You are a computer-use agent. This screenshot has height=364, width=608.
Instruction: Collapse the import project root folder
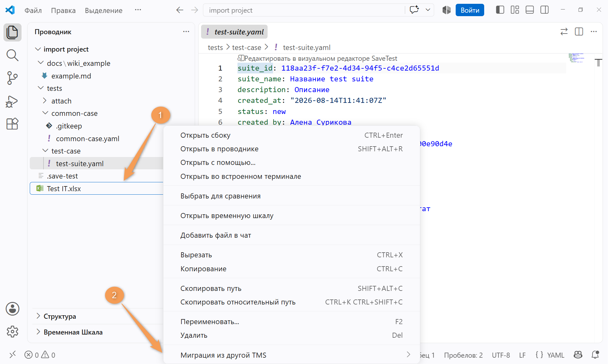click(x=38, y=49)
